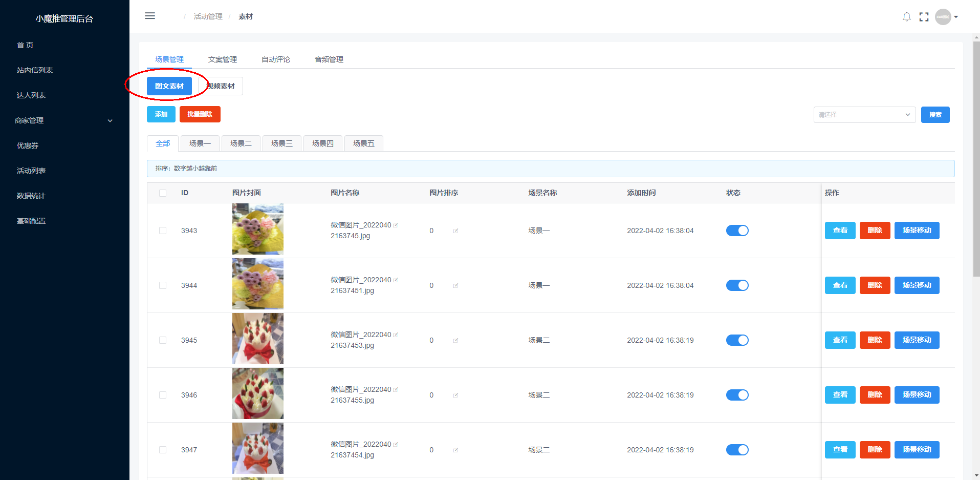The height and width of the screenshot is (480, 980).
Task: Collapse sidebar with the hamburger menu icon
Action: point(150,16)
